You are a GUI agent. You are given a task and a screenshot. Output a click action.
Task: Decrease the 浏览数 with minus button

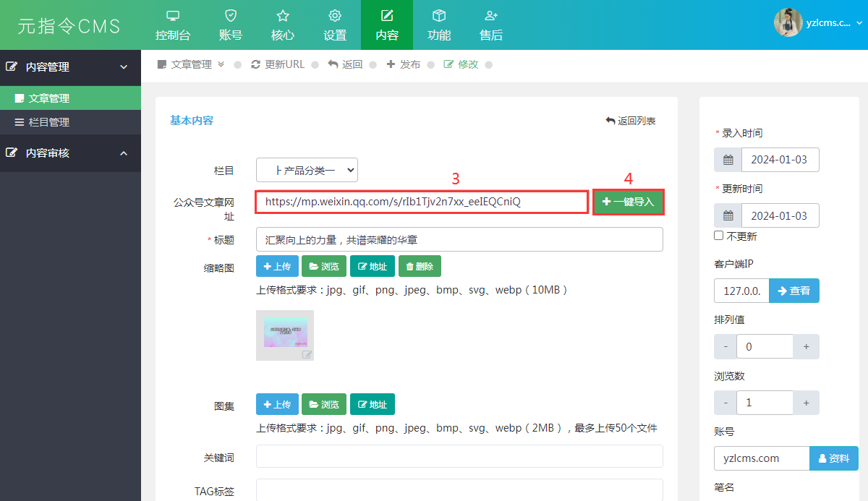(726, 402)
